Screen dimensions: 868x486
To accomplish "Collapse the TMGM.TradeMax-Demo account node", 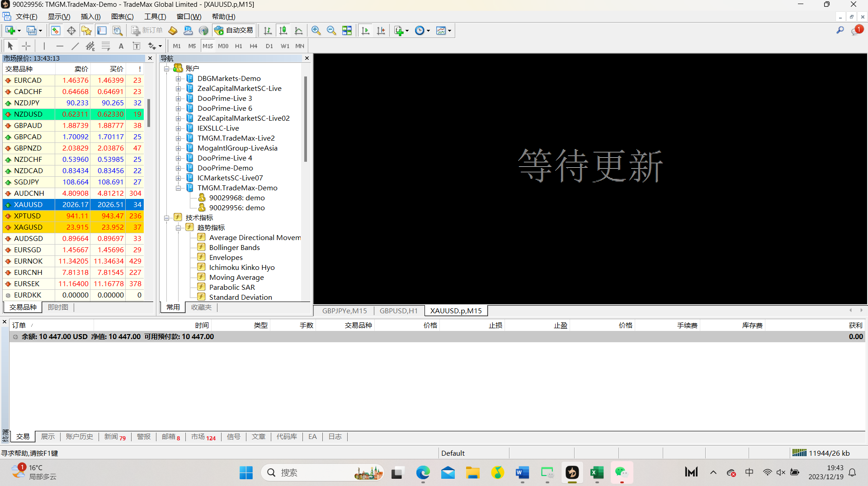I will pos(179,188).
